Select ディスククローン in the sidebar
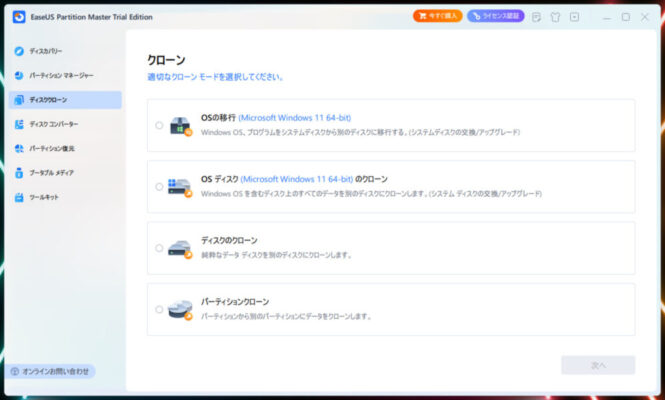 [65, 100]
